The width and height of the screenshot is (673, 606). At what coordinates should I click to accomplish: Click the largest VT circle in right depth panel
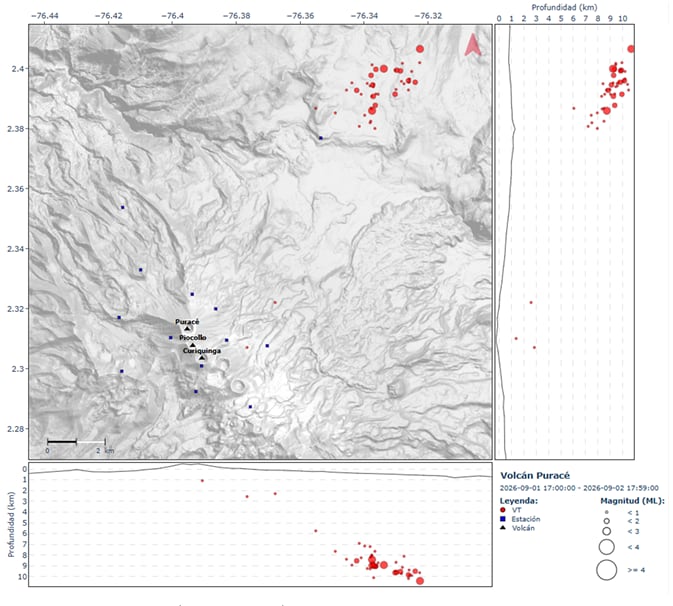tap(631, 49)
